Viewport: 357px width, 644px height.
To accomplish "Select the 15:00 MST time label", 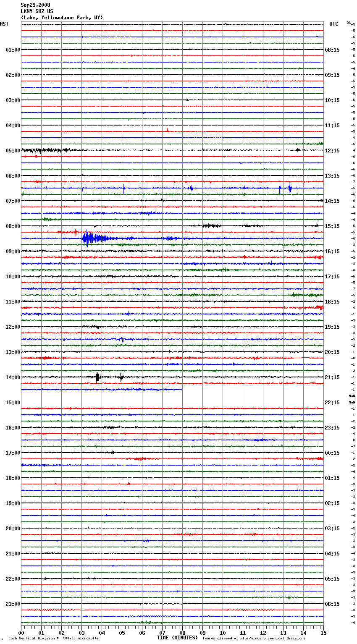I will 13,403.
